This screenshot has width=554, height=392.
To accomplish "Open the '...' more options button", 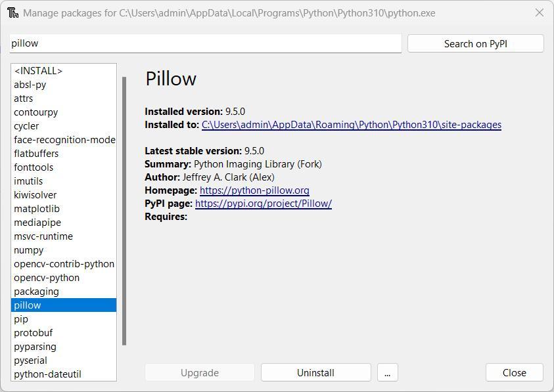I will (x=387, y=373).
